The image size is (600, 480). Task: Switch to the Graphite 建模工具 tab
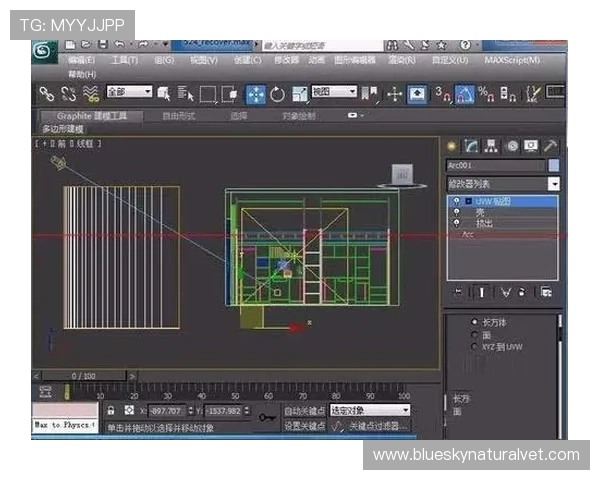93,116
